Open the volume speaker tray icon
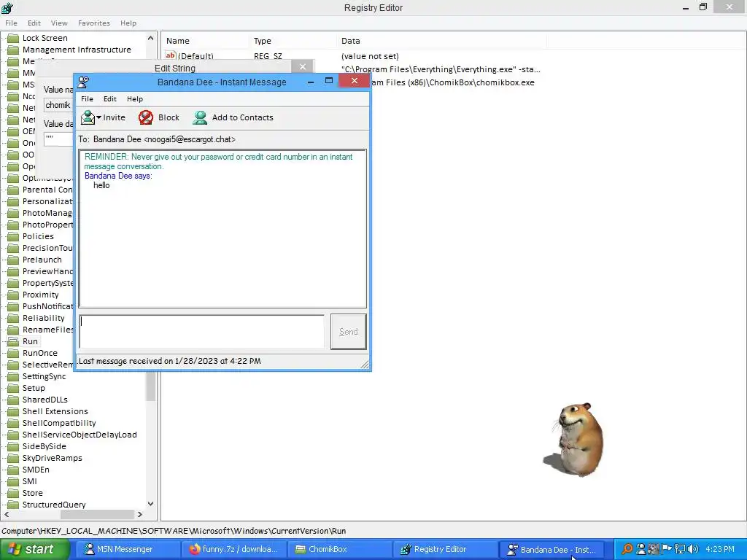 point(693,549)
